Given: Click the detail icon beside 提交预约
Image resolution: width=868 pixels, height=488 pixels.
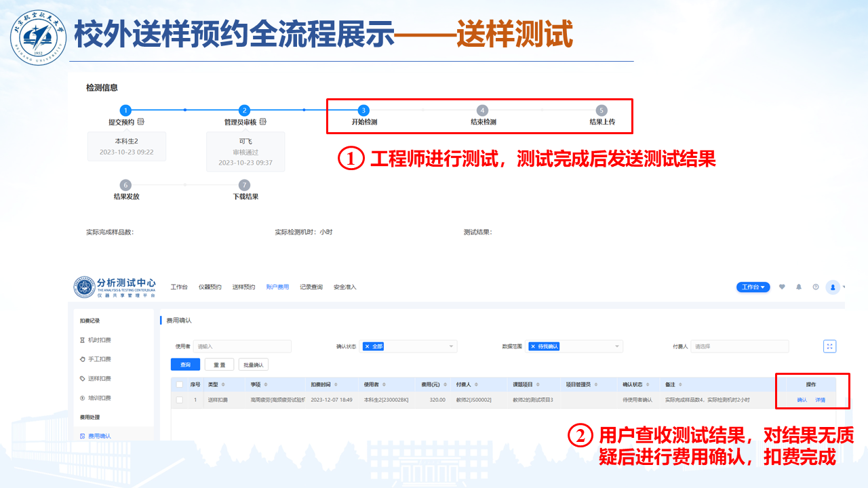Looking at the screenshot, I should point(140,122).
